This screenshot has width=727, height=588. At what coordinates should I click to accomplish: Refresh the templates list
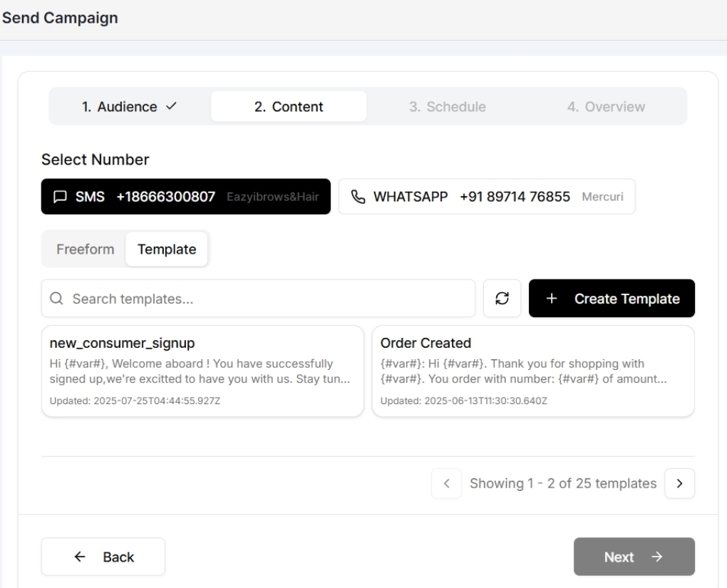[x=502, y=298]
